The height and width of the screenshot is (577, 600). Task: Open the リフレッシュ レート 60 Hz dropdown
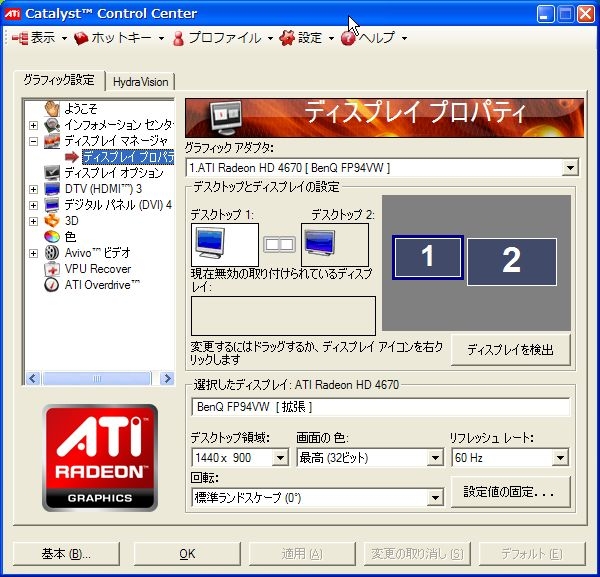[560, 458]
